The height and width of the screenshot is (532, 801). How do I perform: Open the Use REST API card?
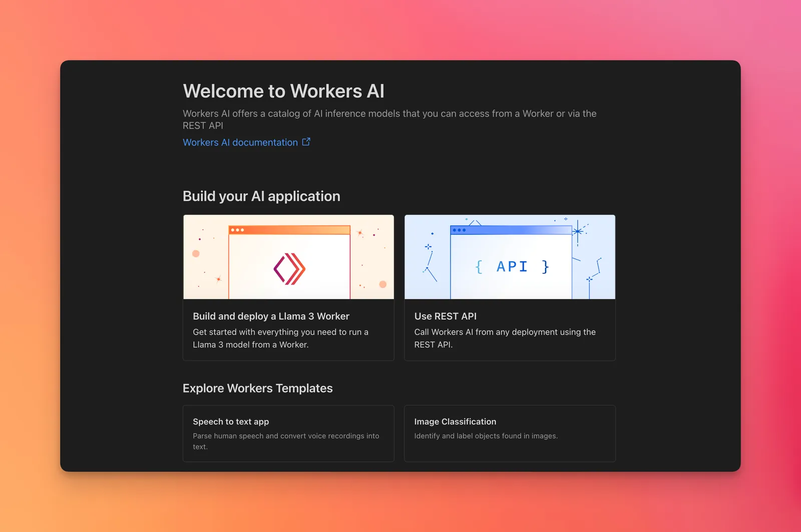tap(510, 288)
